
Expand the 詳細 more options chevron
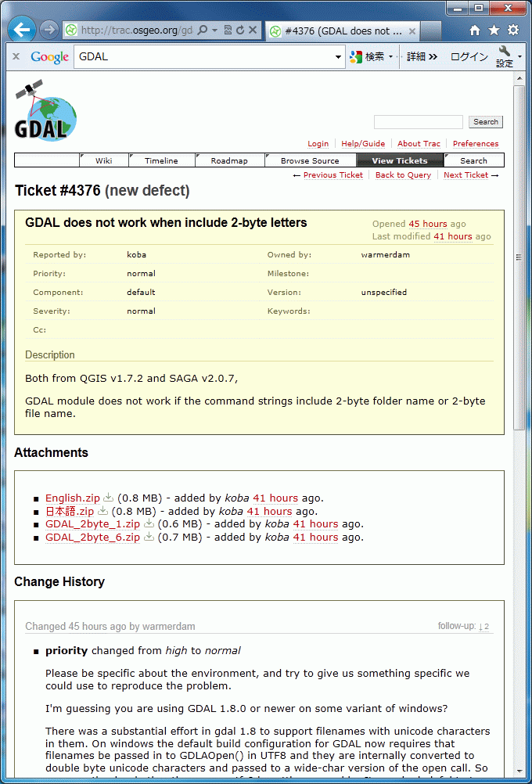[422, 56]
